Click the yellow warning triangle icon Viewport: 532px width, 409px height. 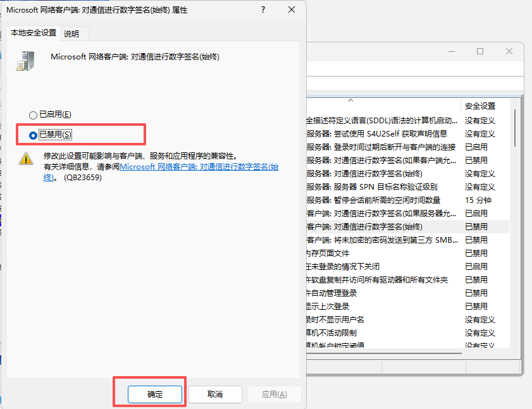(26, 158)
